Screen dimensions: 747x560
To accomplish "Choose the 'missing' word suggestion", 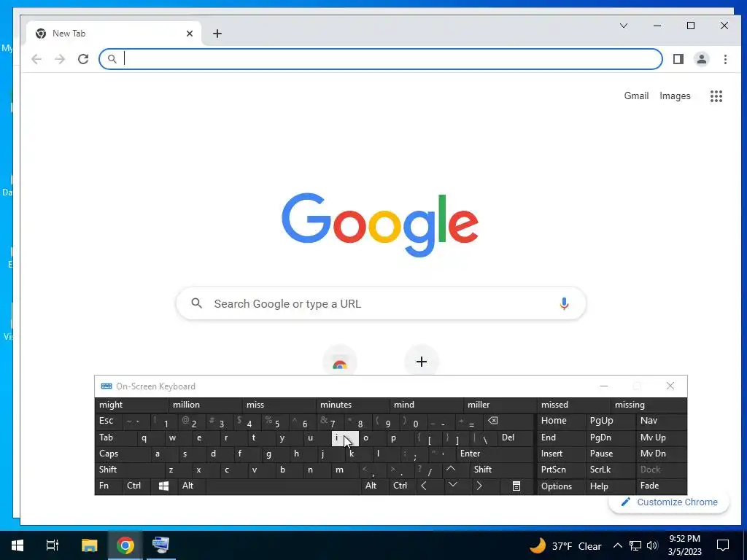I will (x=649, y=405).
